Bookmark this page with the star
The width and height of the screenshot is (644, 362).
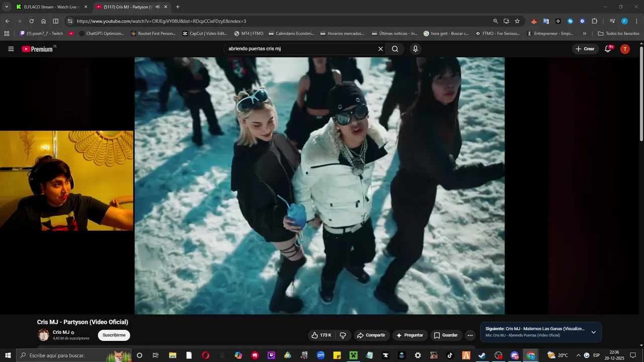coord(517,21)
